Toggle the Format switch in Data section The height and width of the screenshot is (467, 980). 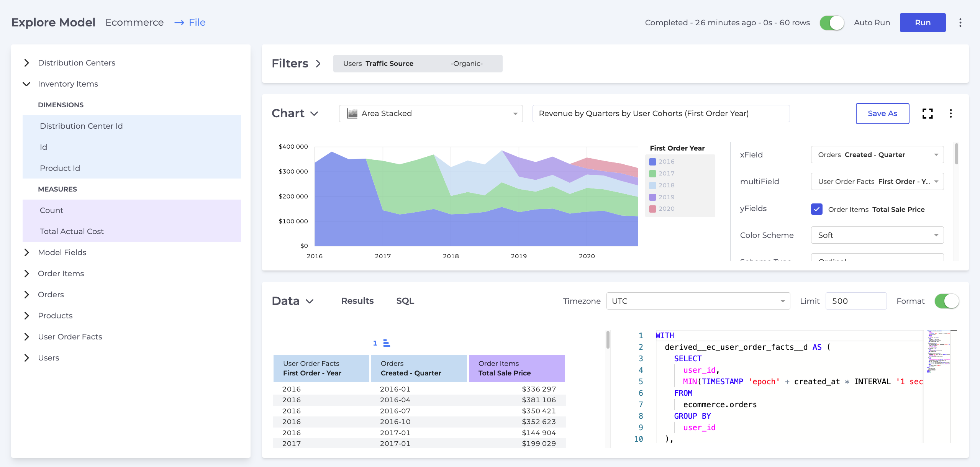pyautogui.click(x=947, y=301)
